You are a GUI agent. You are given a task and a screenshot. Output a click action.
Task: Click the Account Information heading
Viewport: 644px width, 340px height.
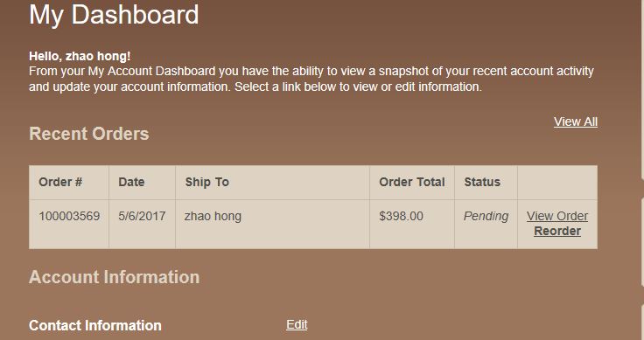click(114, 277)
